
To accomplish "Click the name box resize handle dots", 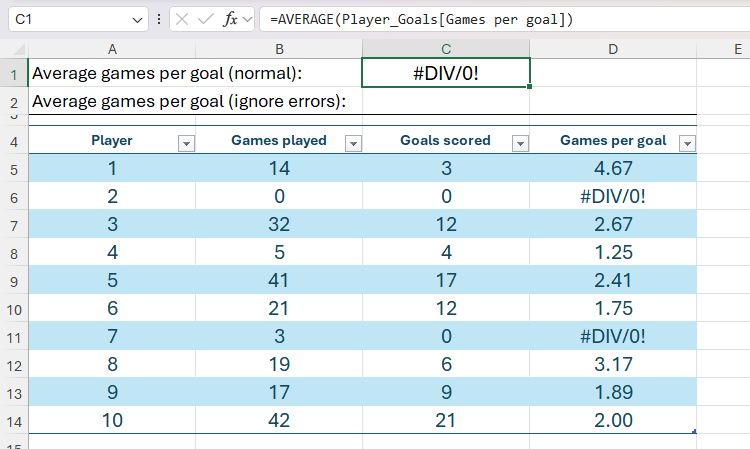I will click(x=160, y=19).
